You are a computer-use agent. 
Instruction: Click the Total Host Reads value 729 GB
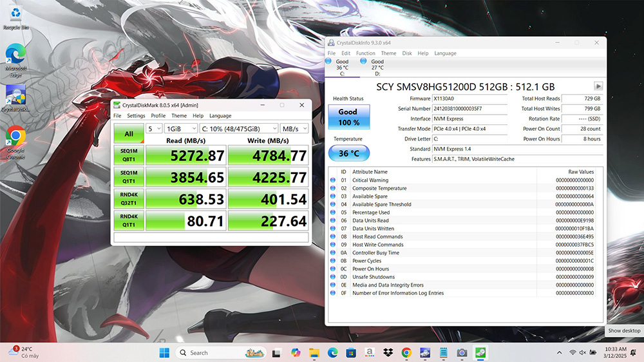(x=582, y=99)
